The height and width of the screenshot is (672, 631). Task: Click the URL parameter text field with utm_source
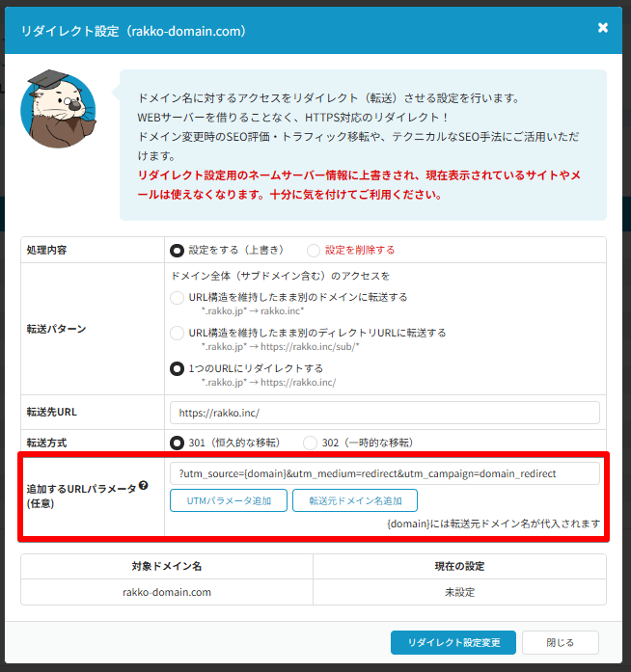[x=384, y=473]
